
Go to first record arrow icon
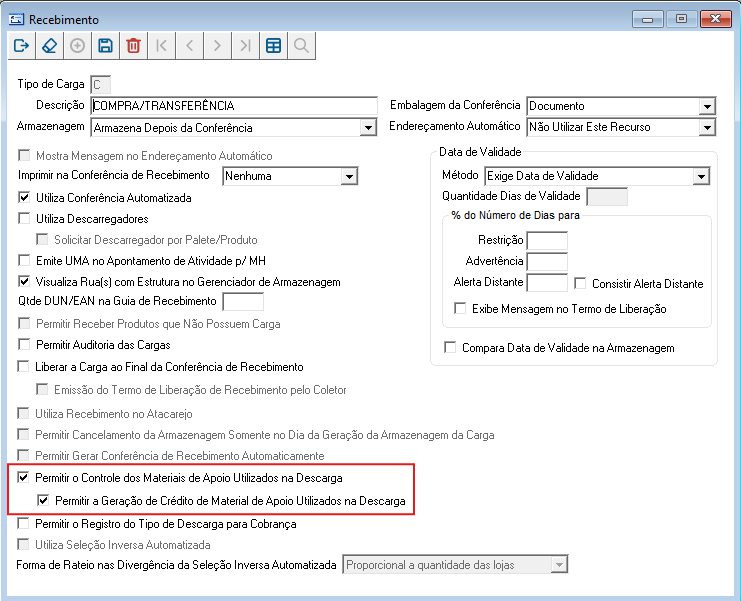tap(161, 46)
